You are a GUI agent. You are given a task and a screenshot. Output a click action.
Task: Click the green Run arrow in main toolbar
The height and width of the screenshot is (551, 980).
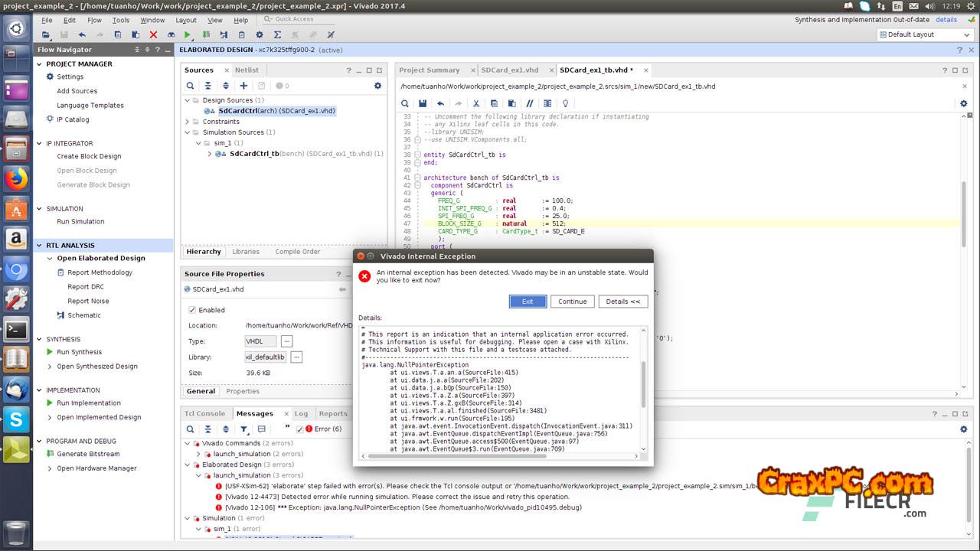tap(188, 35)
